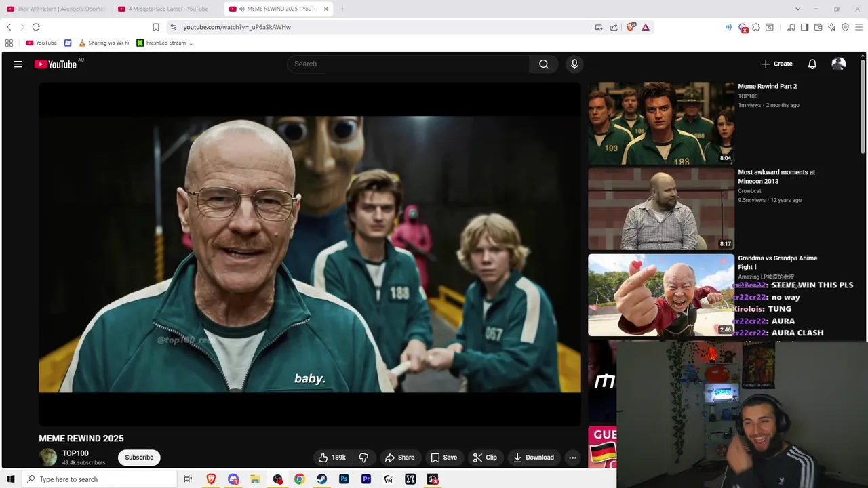Save the video with Save button

(444, 457)
